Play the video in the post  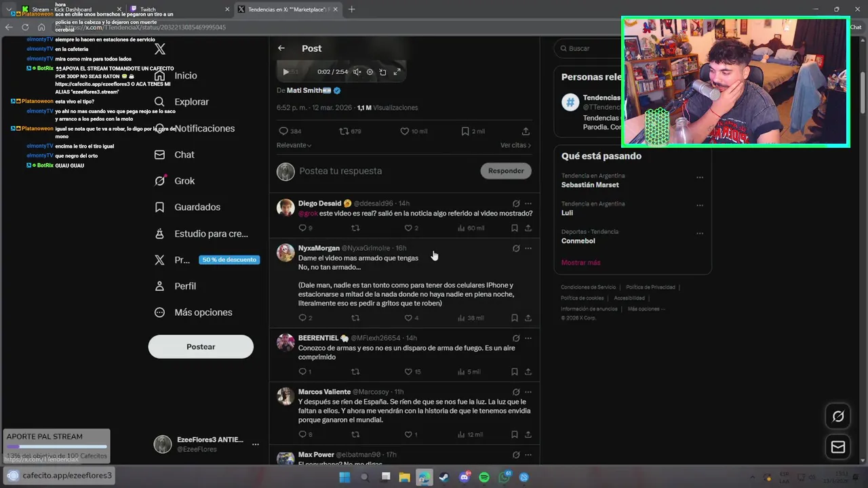pos(285,72)
